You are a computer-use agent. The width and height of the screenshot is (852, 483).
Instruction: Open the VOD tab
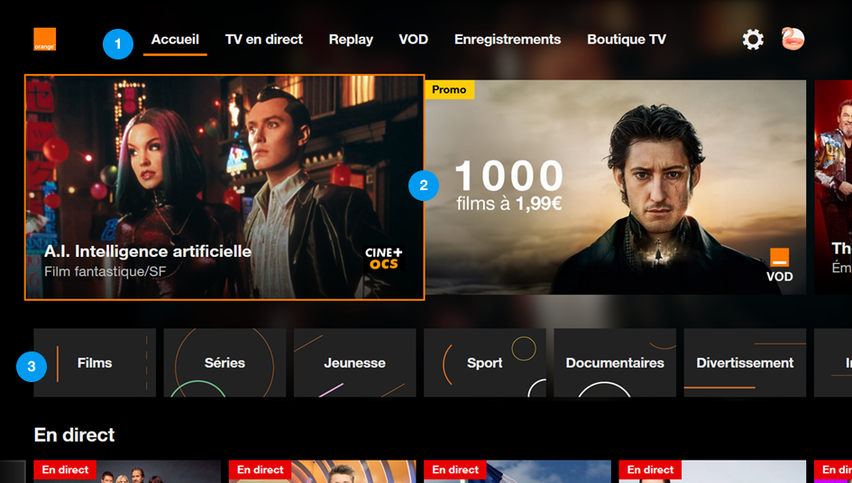point(414,39)
